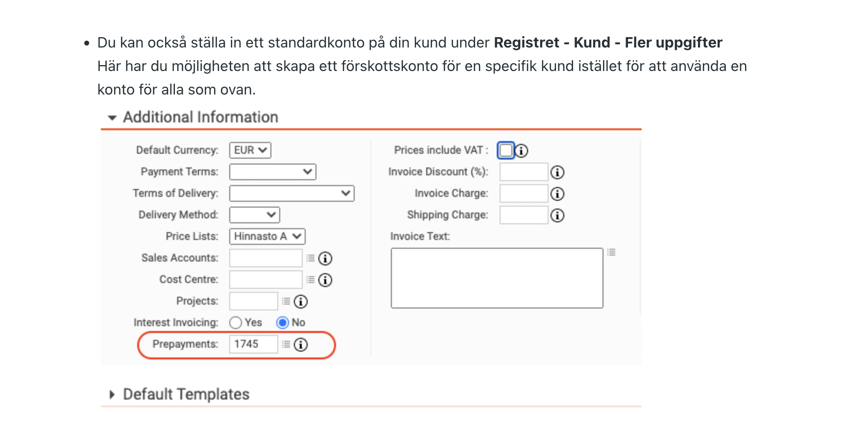
Task: Open the Price Lists Hinnasto A dropdown
Action: pos(267,237)
